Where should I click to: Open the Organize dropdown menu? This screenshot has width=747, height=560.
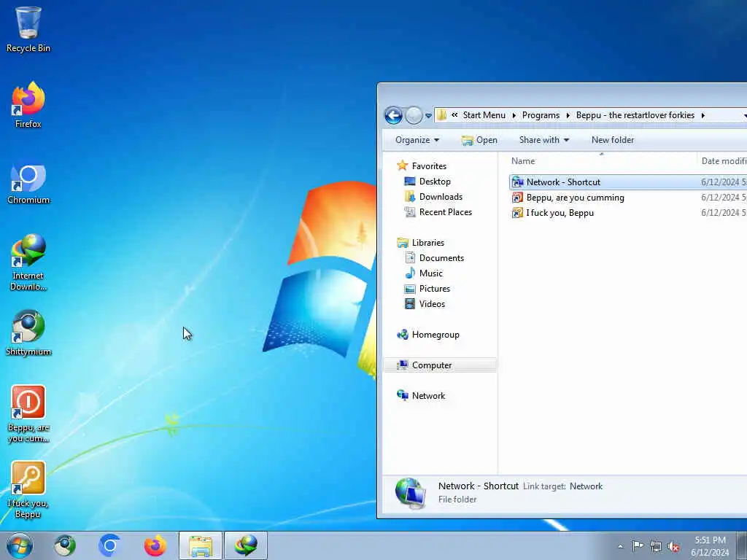pyautogui.click(x=417, y=140)
